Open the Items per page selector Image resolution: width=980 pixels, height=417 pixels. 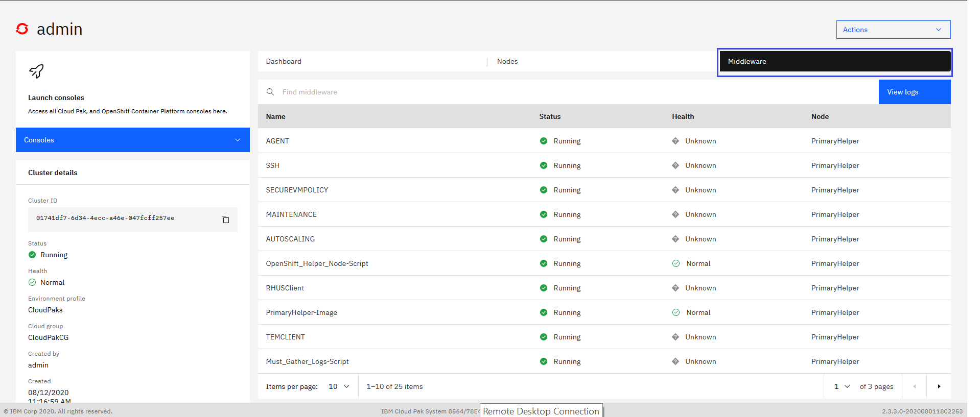point(339,386)
